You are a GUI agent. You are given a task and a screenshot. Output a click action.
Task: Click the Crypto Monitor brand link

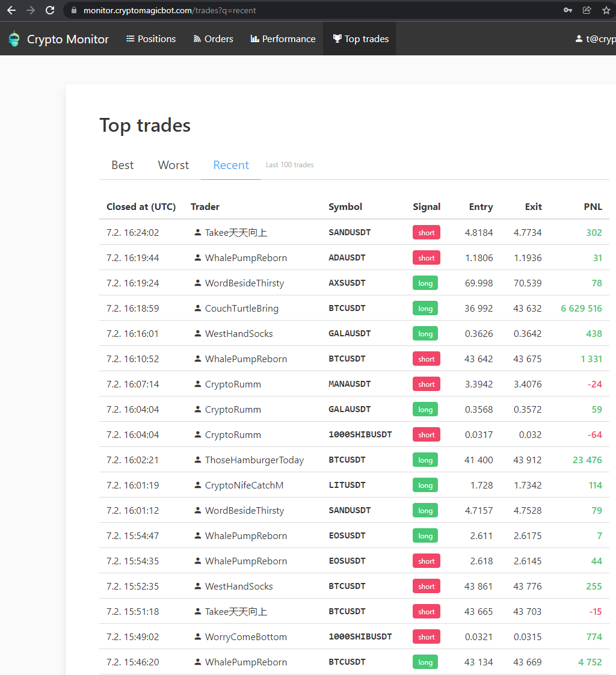(x=58, y=39)
